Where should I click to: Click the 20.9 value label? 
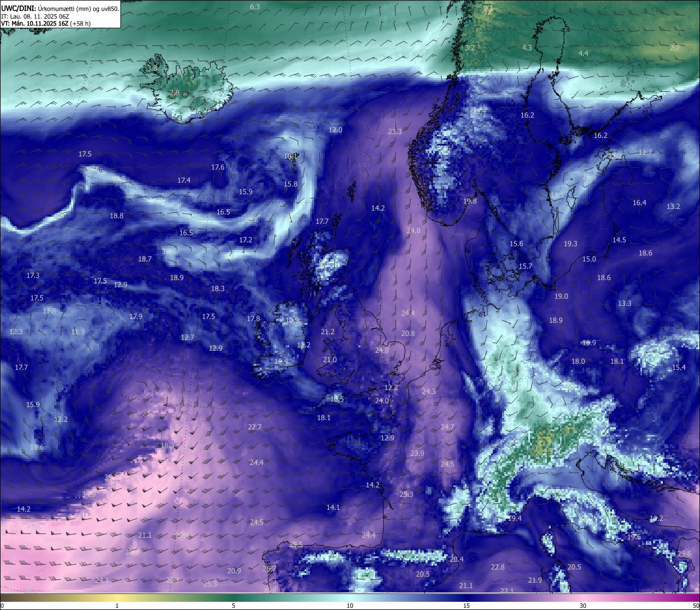point(234,571)
